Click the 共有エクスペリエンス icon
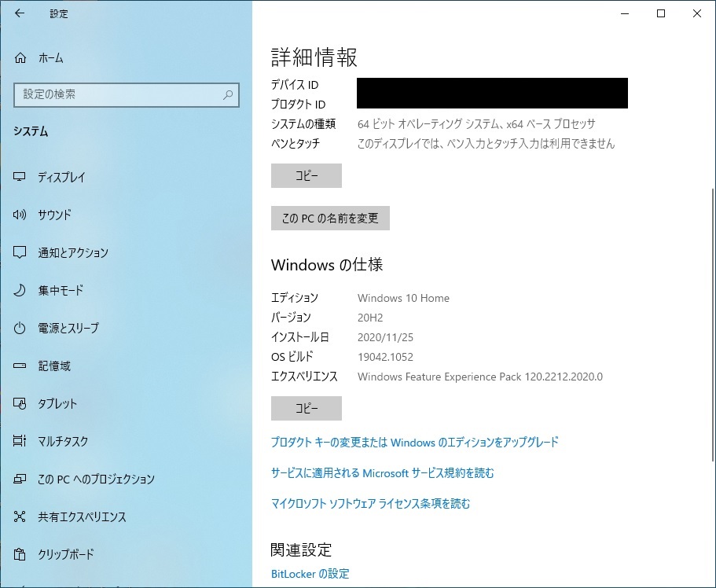Image resolution: width=716 pixels, height=588 pixels. [19, 516]
